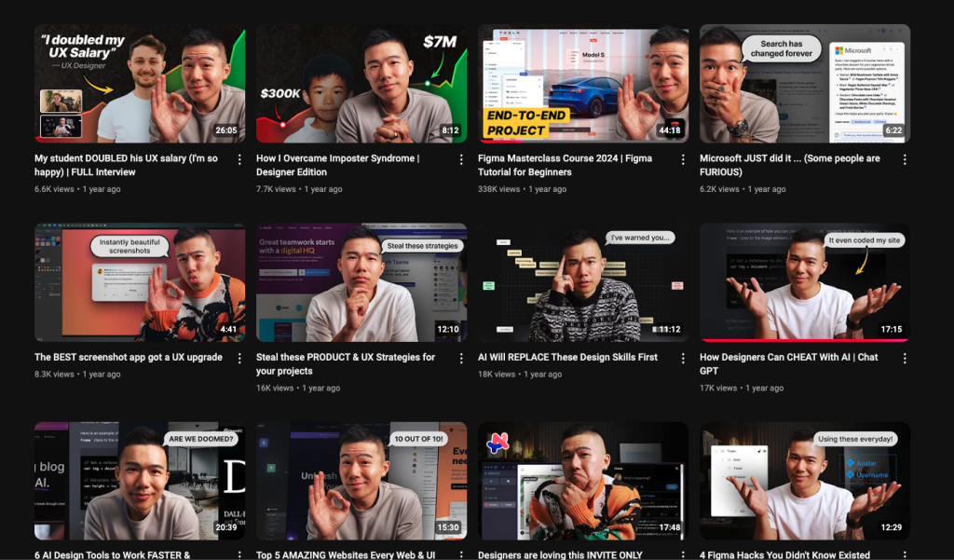
Task: Open 'AI Will REPLACE These Design Skills First' title
Action: (567, 357)
